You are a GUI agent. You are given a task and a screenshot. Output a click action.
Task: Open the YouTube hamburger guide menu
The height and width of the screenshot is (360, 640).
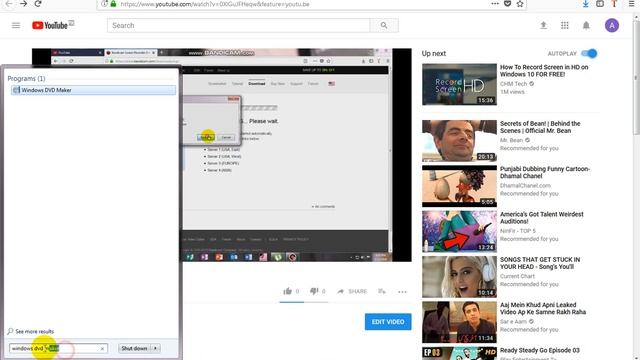[x=16, y=25]
